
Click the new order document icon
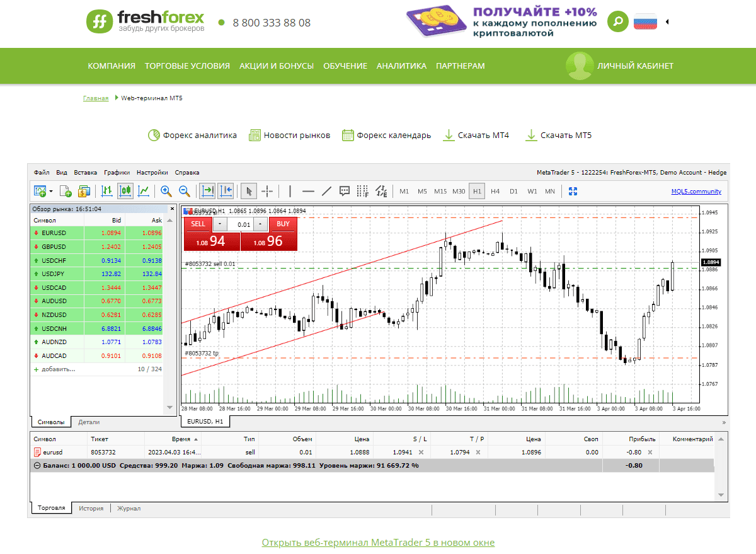click(66, 191)
